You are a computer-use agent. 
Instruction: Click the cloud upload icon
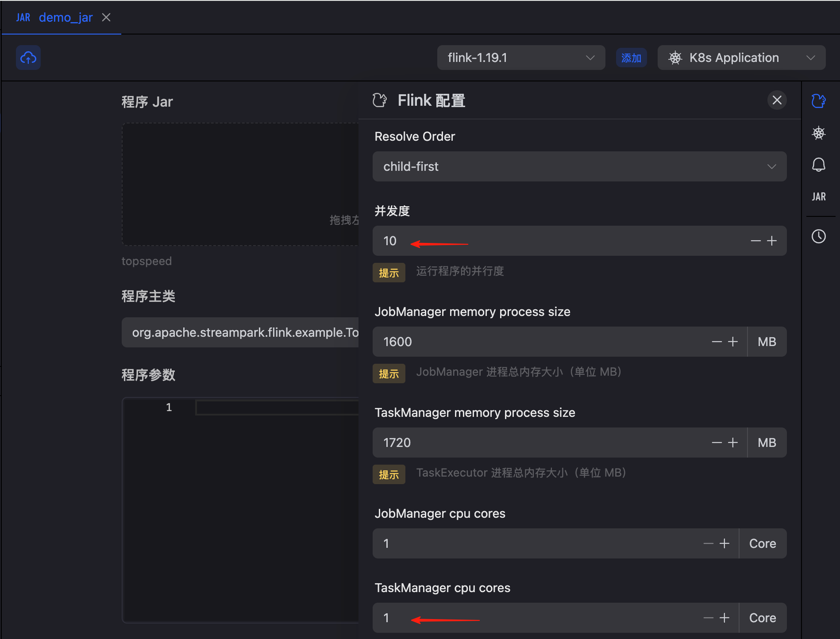click(x=28, y=58)
